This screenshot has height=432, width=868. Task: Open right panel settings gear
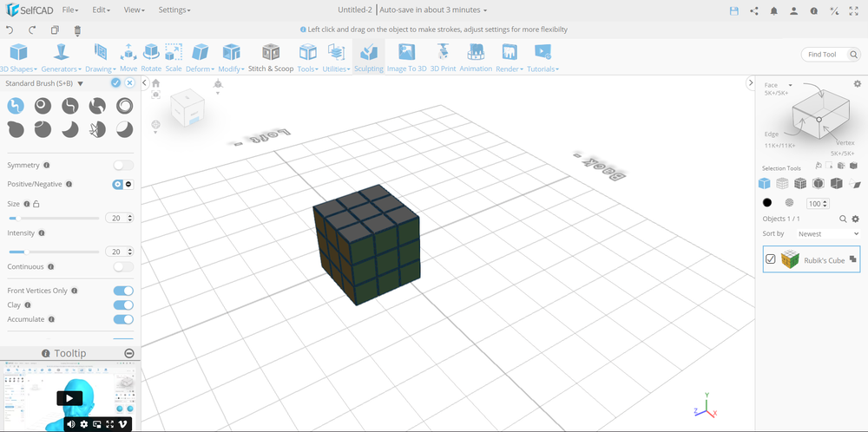point(857,83)
